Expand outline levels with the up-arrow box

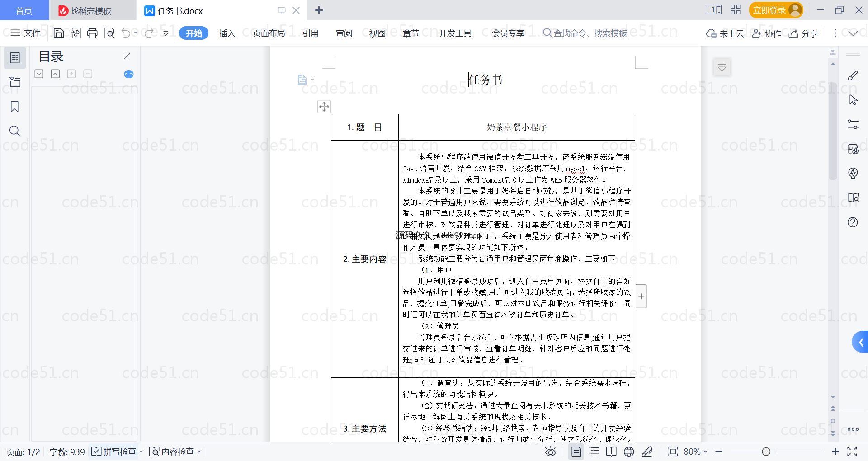click(55, 74)
